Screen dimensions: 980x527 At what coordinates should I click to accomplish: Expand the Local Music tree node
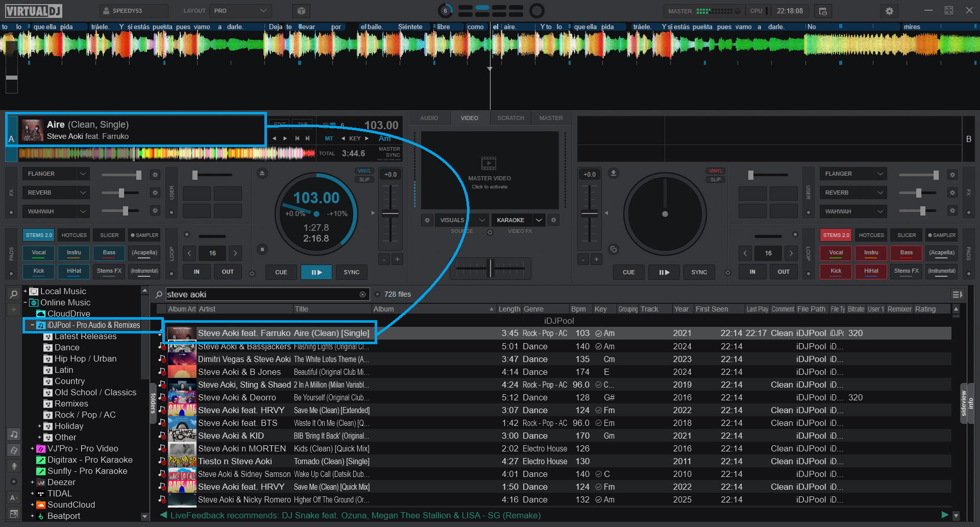pos(25,291)
